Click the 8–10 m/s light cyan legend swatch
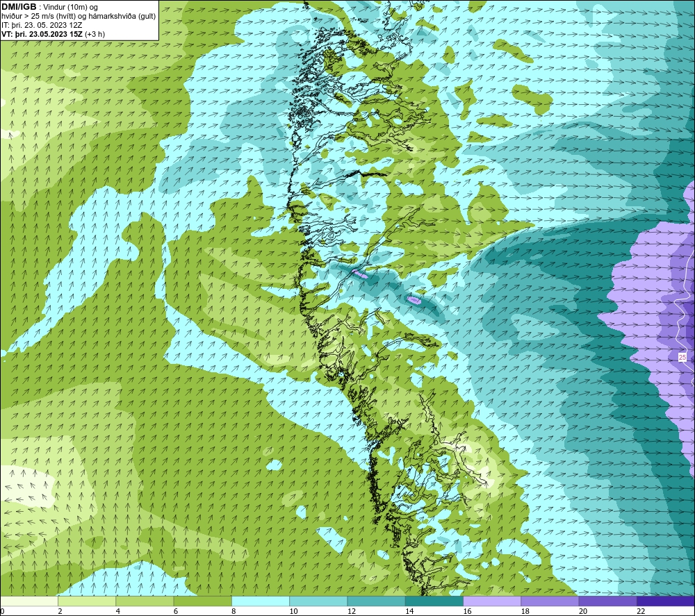The height and width of the screenshot is (616, 695). tap(261, 601)
